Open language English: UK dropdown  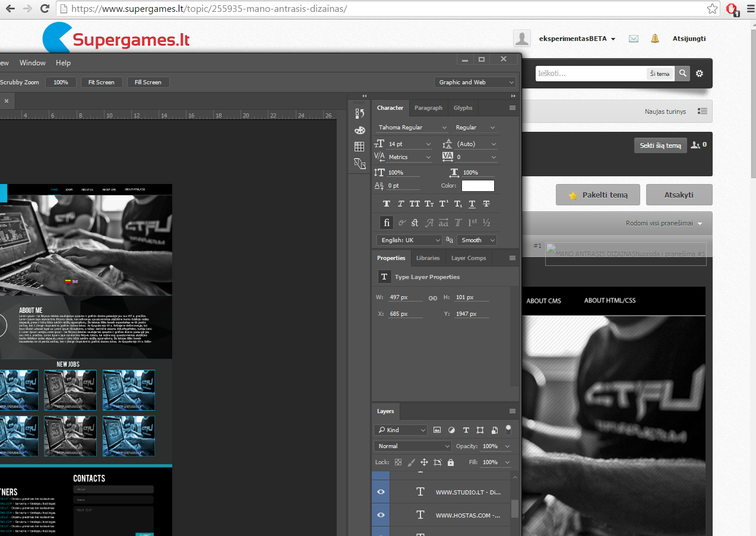[x=409, y=240]
